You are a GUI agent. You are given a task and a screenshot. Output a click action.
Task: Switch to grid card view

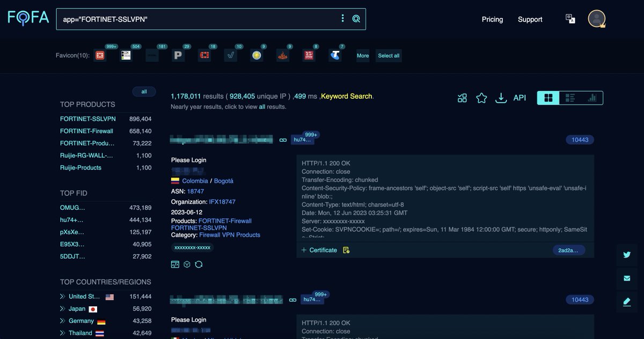(548, 98)
